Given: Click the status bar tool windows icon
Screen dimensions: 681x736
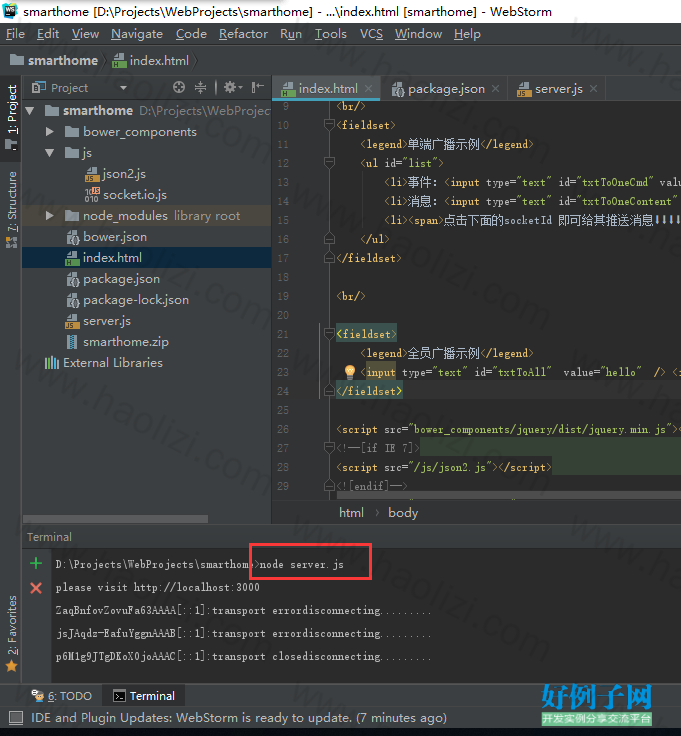Looking at the screenshot, I should click(16, 718).
